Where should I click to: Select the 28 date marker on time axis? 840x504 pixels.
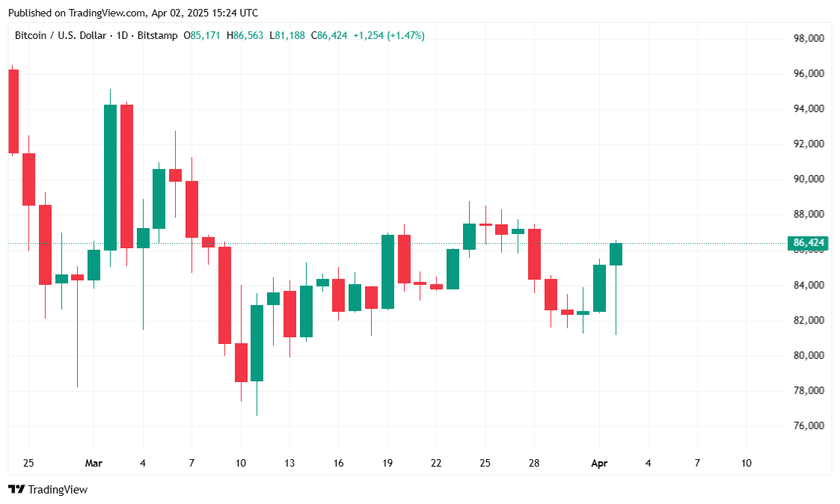click(534, 464)
